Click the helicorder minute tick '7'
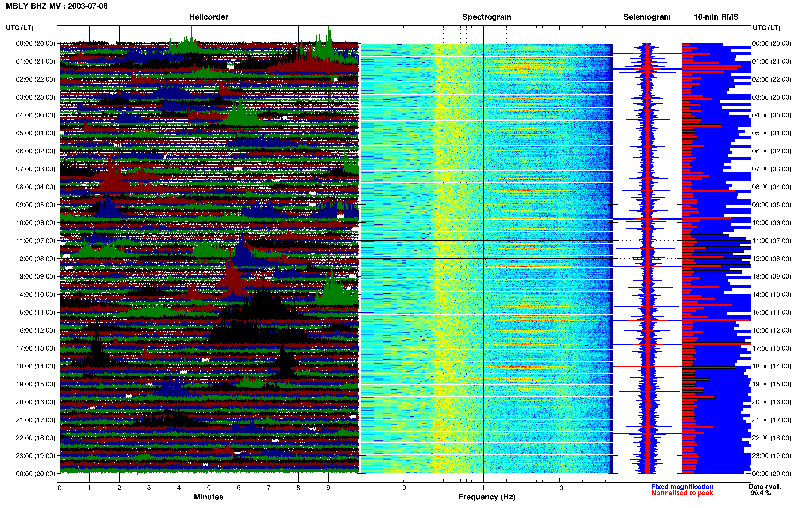The image size is (812, 508). [x=269, y=488]
